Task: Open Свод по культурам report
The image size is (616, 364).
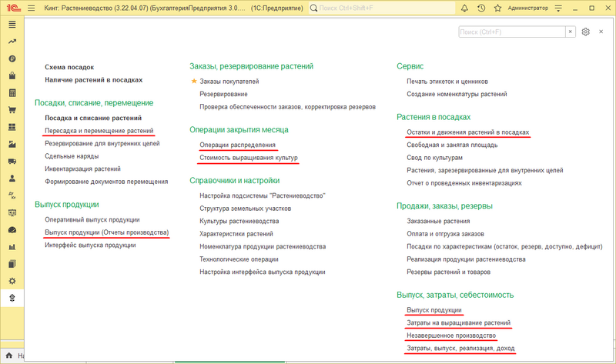Action: tap(434, 158)
